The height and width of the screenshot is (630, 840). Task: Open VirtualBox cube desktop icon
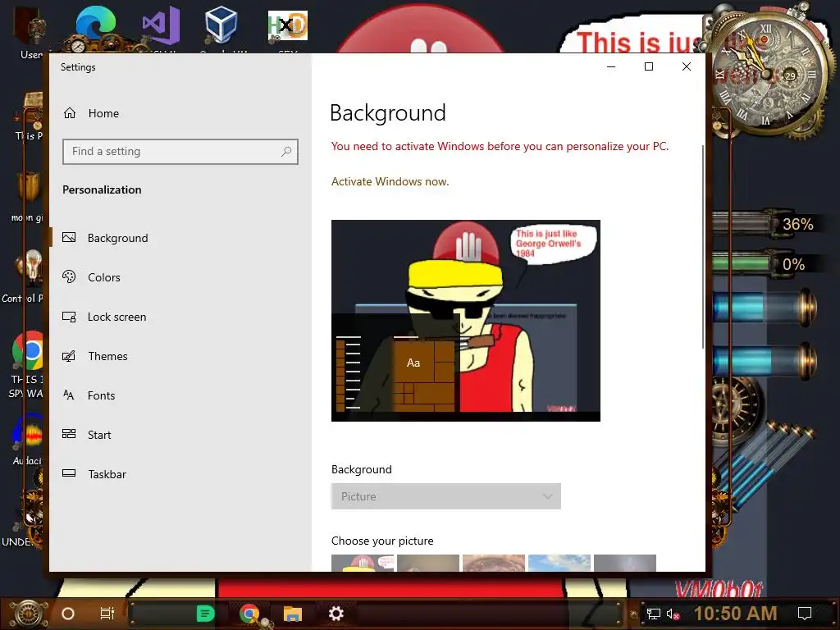221,25
